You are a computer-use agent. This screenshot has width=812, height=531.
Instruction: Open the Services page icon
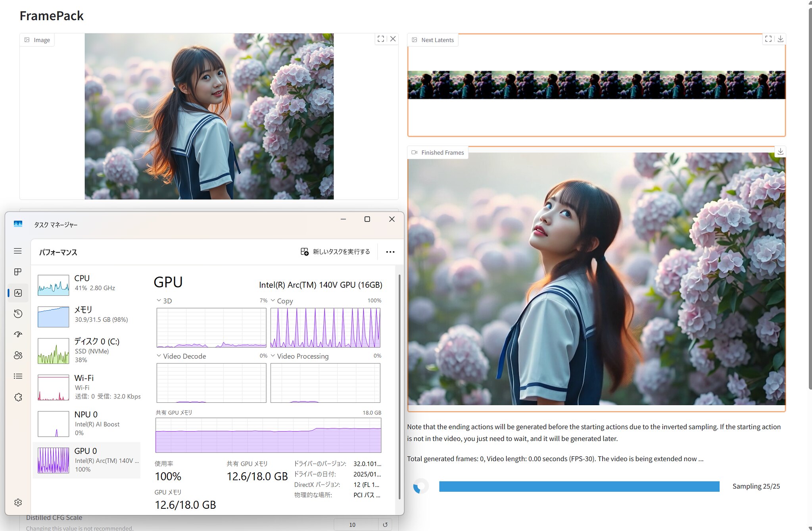click(17, 397)
